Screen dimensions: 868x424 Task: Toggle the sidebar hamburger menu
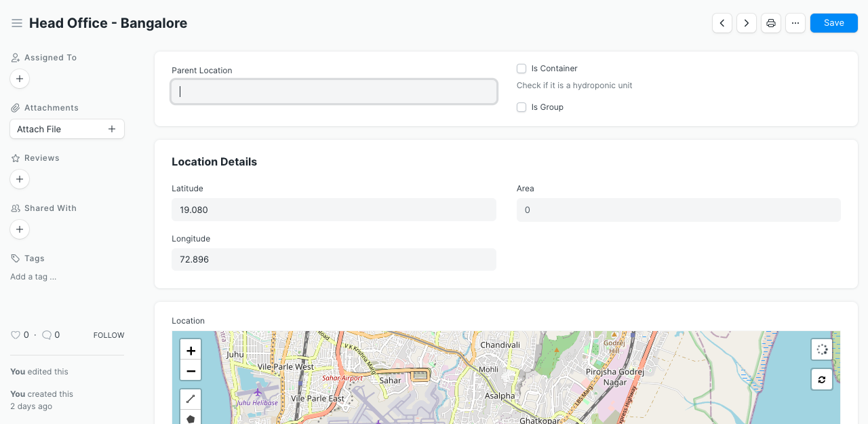pos(17,23)
